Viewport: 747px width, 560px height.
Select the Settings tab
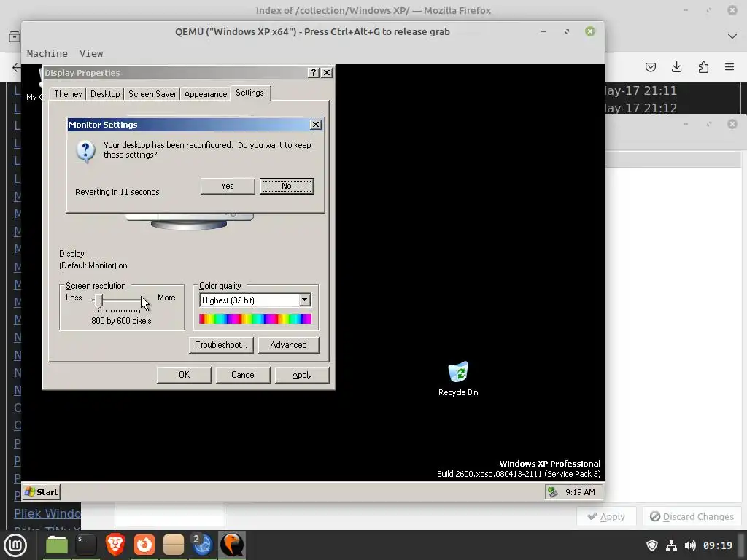click(249, 93)
